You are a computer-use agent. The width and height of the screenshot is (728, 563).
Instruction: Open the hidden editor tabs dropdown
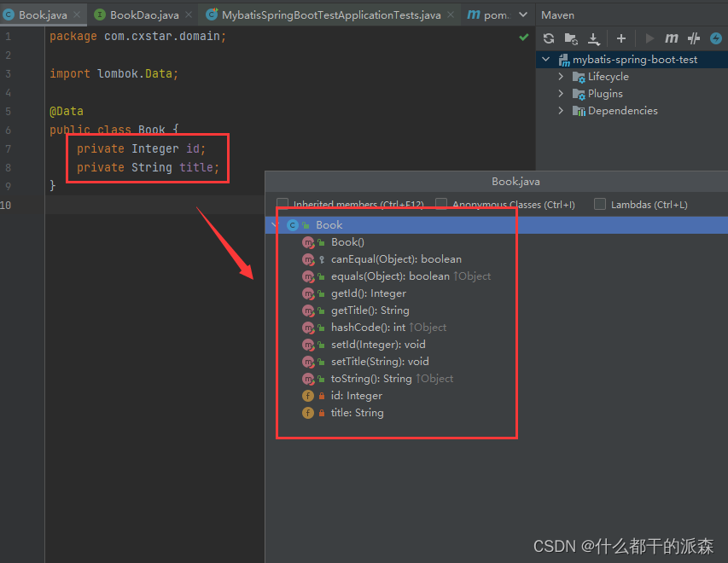pos(523,15)
